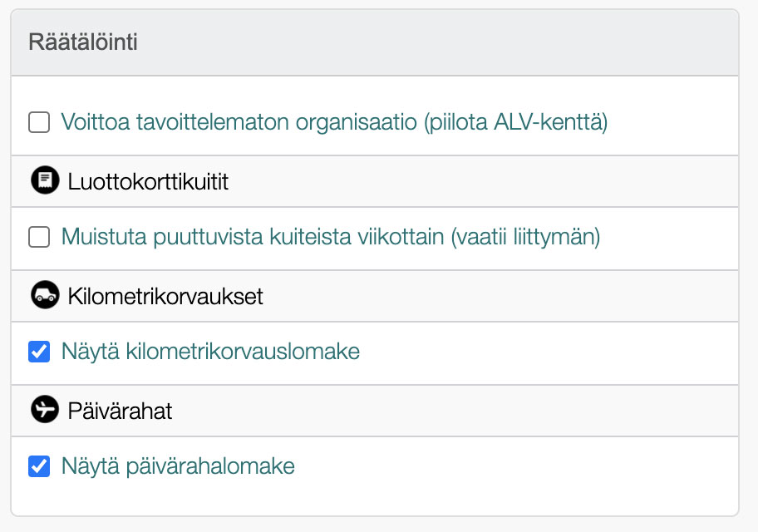Click the airplane icon for Päivärahat
The height and width of the screenshot is (532, 758).
[45, 410]
